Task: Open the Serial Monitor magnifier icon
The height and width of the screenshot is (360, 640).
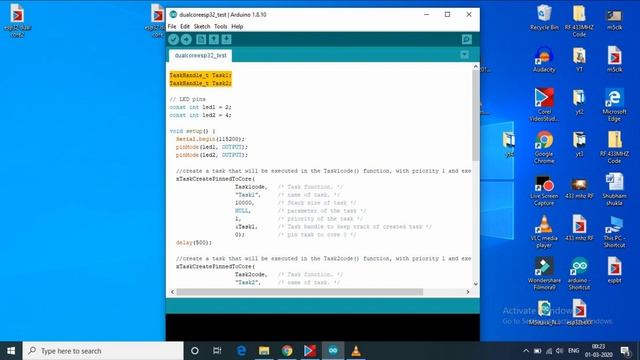Action: [467, 39]
